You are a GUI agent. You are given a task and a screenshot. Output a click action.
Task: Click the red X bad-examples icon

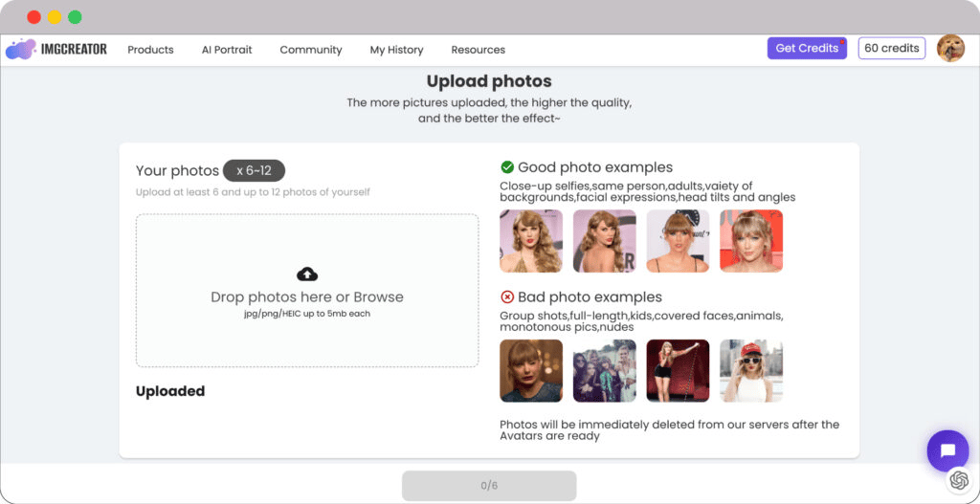507,296
